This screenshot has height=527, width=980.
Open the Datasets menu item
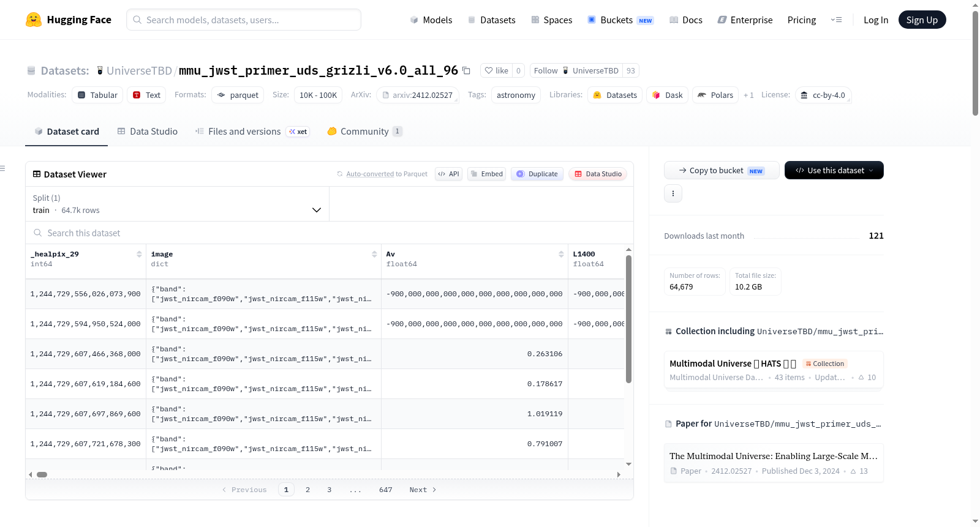[491, 20]
